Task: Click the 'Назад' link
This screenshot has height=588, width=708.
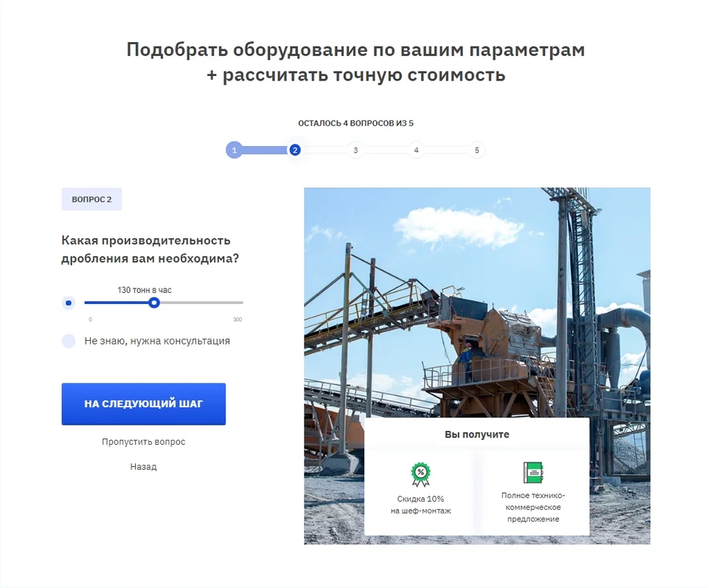Action: click(144, 466)
